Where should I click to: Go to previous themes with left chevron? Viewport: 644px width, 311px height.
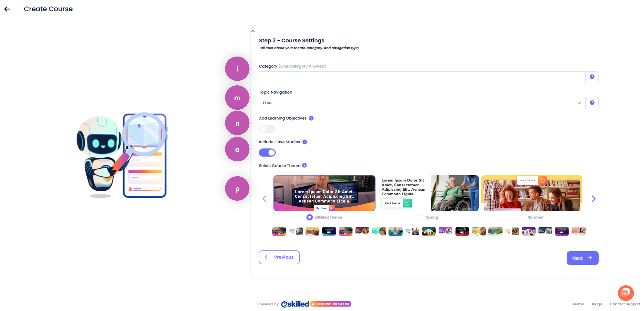[264, 199]
